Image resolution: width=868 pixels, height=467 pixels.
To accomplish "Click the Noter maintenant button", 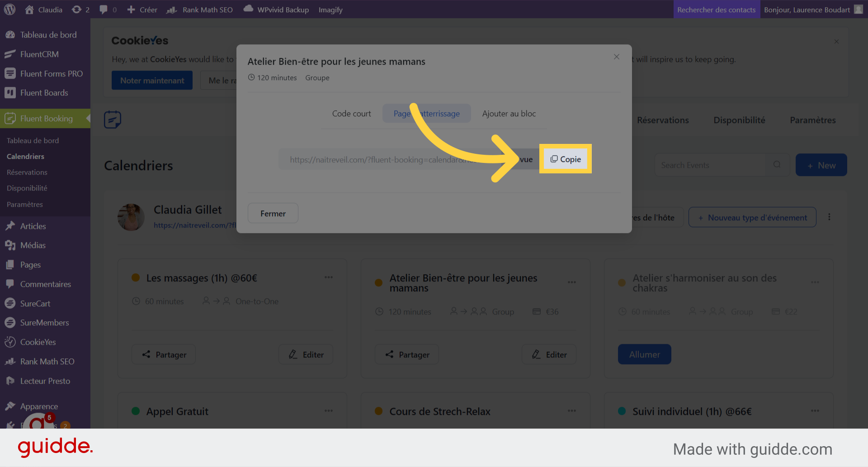I will tap(152, 80).
